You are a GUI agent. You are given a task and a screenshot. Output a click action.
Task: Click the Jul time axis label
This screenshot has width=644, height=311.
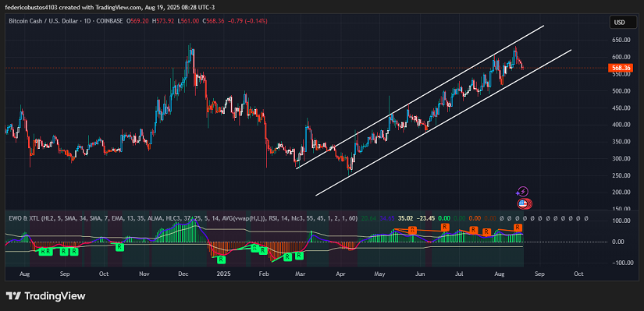click(x=460, y=274)
